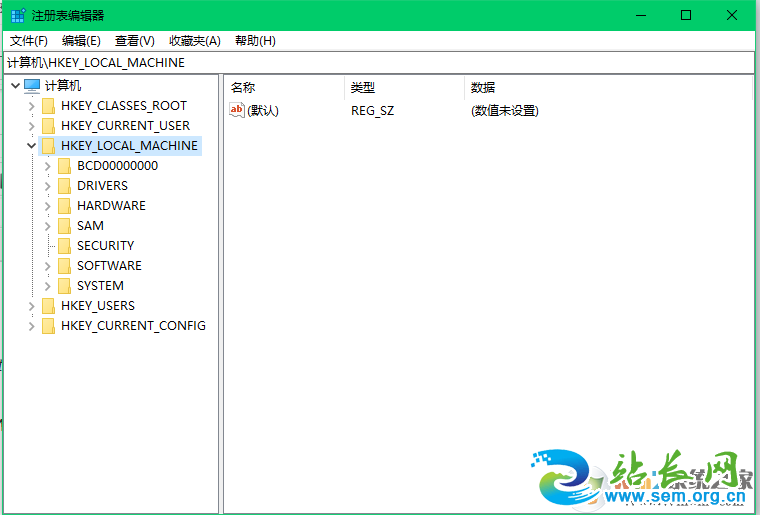Click the HKEY_USERS folder icon

point(48,306)
